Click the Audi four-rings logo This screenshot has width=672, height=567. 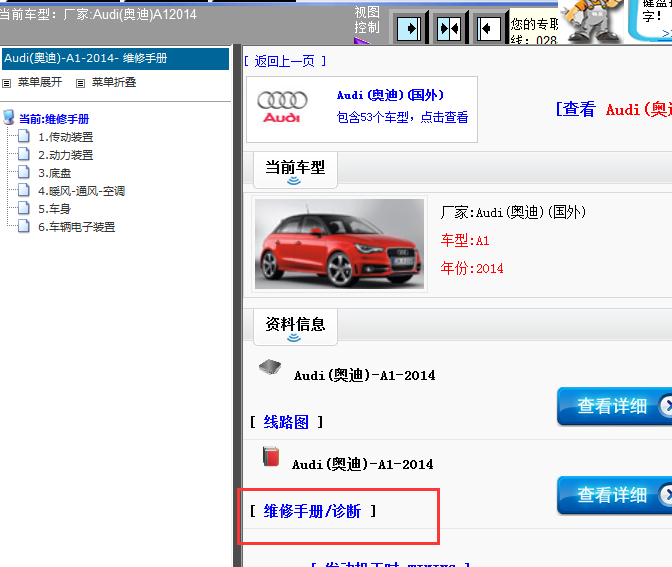pos(282,107)
